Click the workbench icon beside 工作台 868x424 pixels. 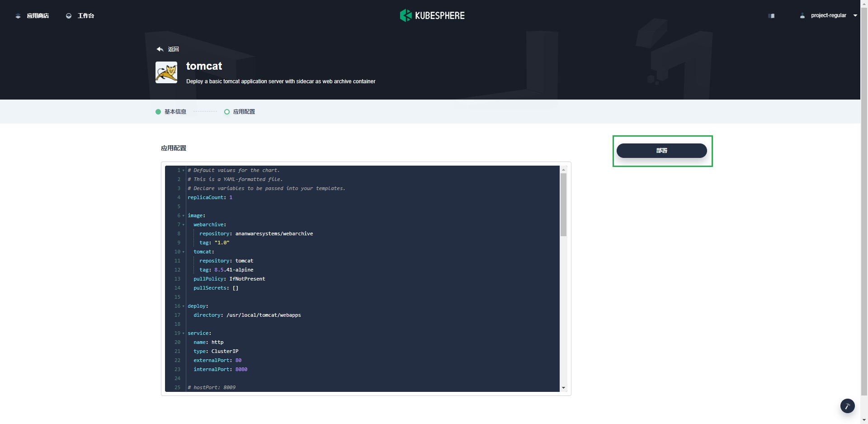69,16
